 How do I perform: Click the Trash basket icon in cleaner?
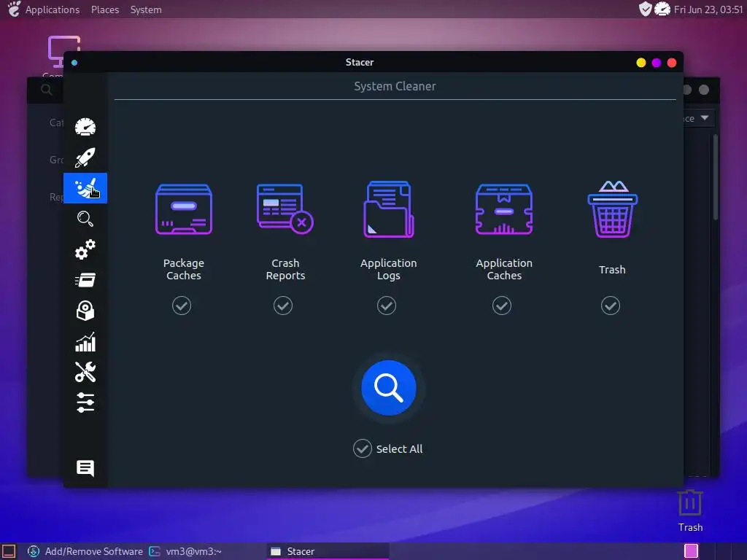[612, 209]
